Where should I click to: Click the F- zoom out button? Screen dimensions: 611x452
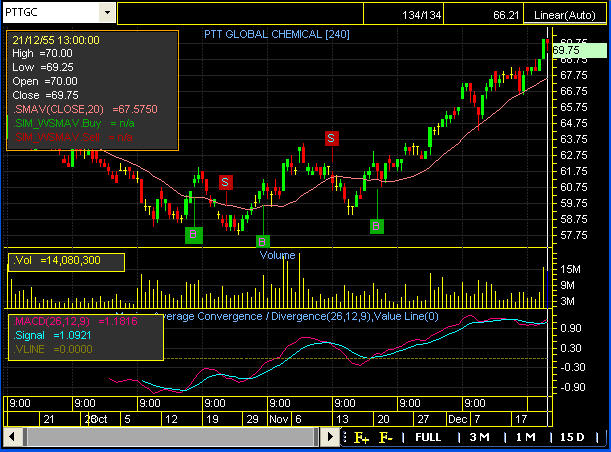pos(386,438)
